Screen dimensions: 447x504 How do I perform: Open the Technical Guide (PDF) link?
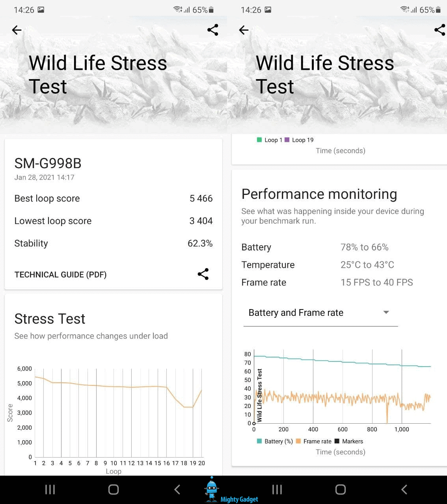pos(60,274)
